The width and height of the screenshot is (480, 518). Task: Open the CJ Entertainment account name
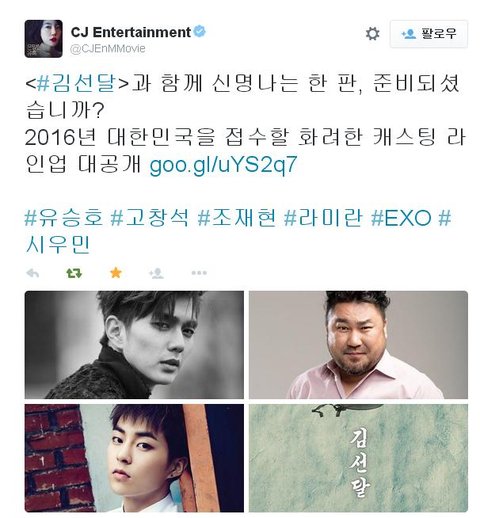[131, 32]
